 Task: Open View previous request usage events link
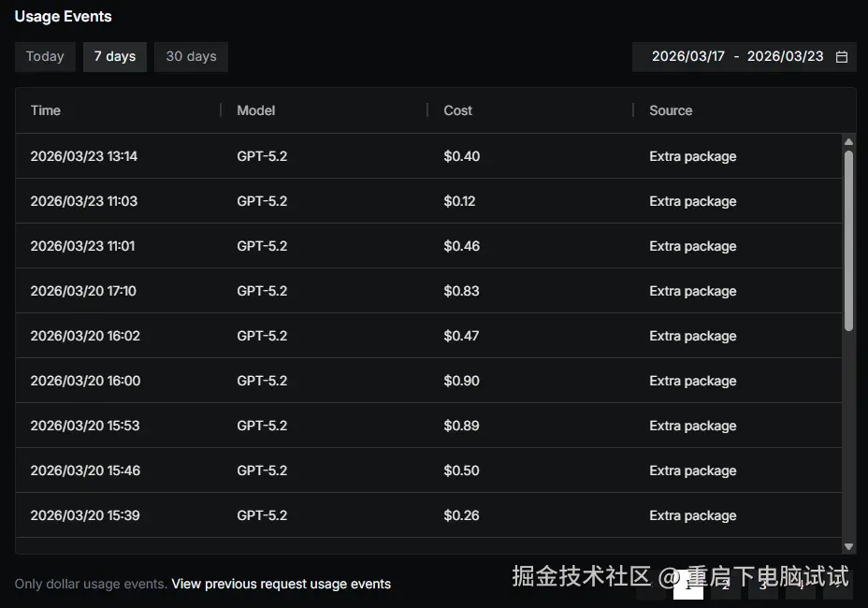(x=281, y=584)
